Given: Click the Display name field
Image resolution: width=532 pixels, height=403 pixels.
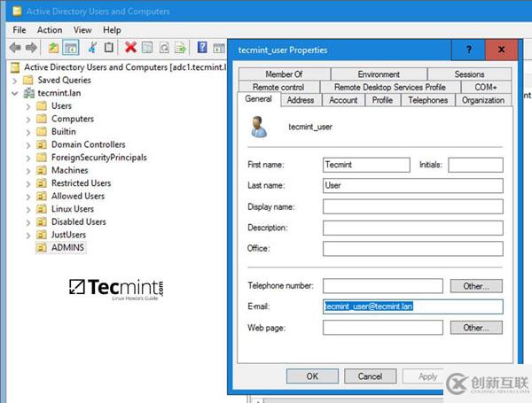Looking at the screenshot, I should 413,206.
